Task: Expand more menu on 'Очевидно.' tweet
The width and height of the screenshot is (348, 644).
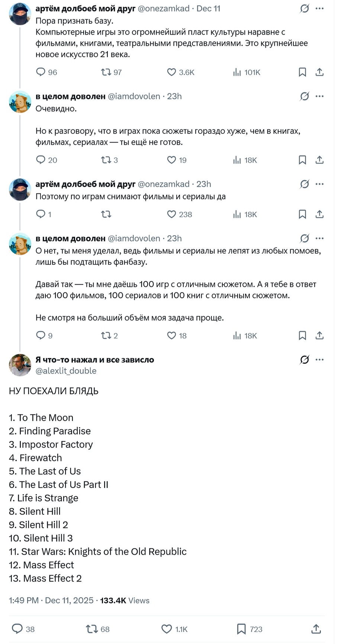Action: click(x=319, y=96)
